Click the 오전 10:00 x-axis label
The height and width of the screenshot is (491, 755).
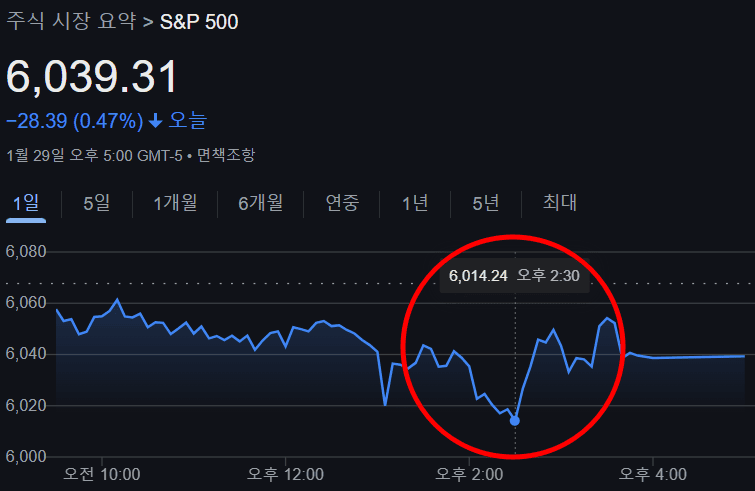pyautogui.click(x=102, y=474)
